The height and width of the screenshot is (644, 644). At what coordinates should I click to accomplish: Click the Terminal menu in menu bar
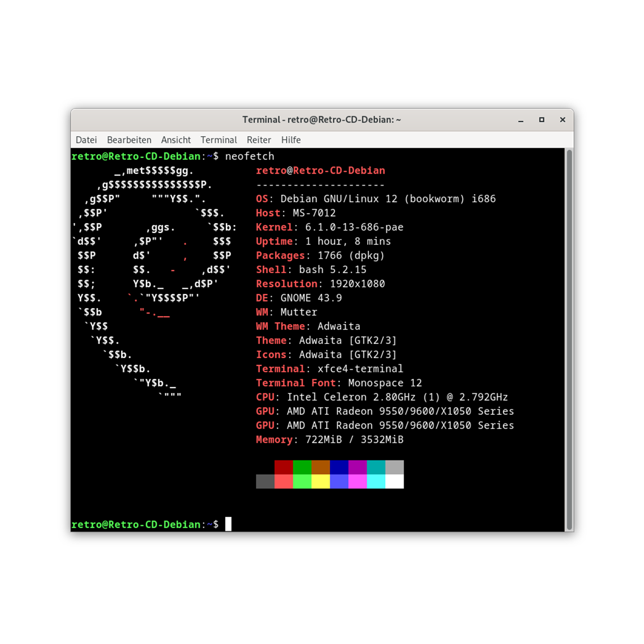click(218, 140)
